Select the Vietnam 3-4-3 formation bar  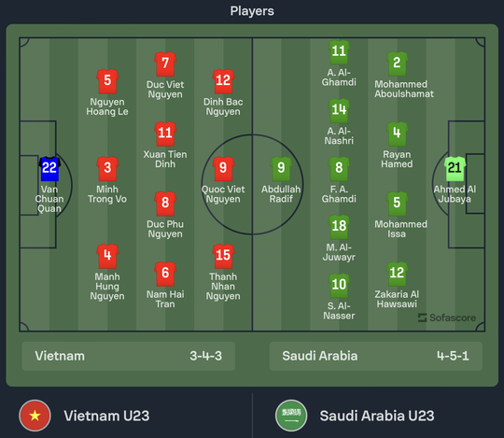pos(129,356)
